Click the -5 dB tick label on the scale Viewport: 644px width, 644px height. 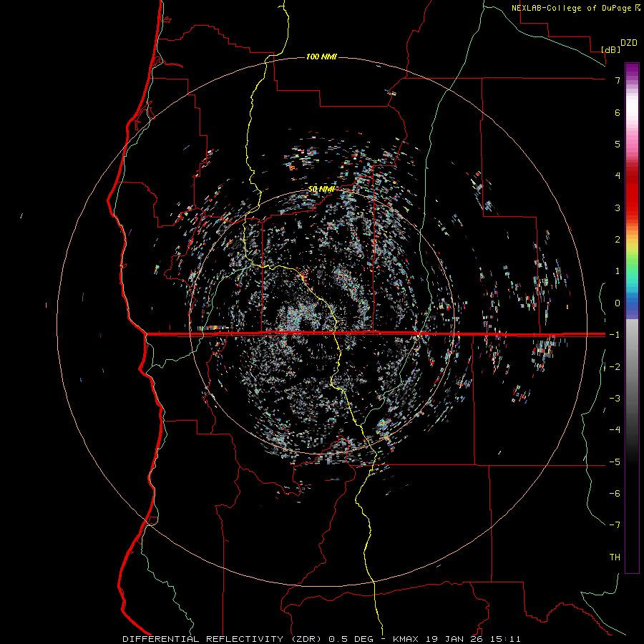click(615, 462)
